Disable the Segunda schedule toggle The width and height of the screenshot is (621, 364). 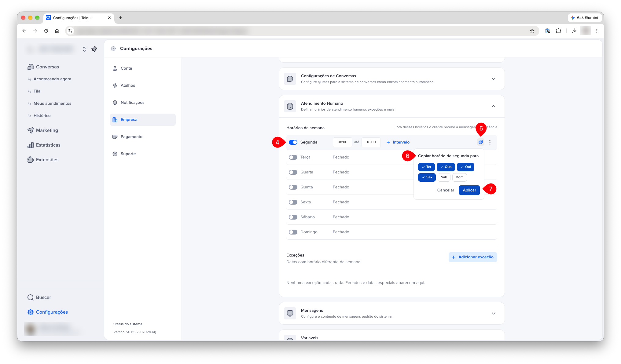(x=293, y=142)
